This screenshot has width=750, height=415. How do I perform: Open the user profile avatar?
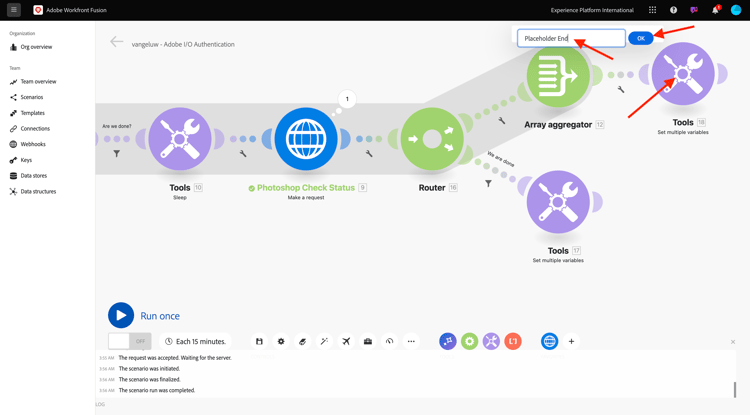(736, 10)
